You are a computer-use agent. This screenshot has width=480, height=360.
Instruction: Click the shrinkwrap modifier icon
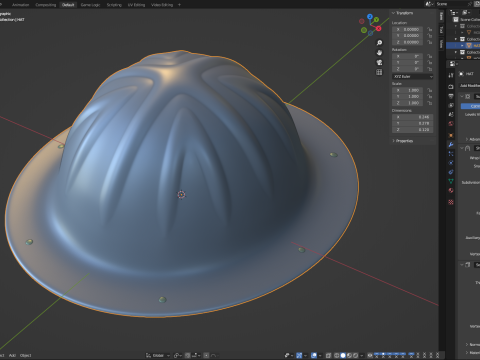click(468, 148)
